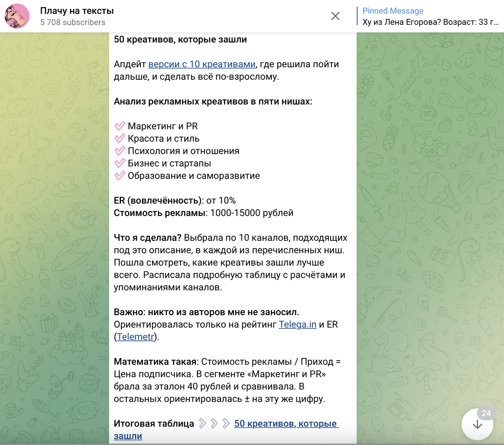Open the версии с 10 креативами link

(202, 64)
